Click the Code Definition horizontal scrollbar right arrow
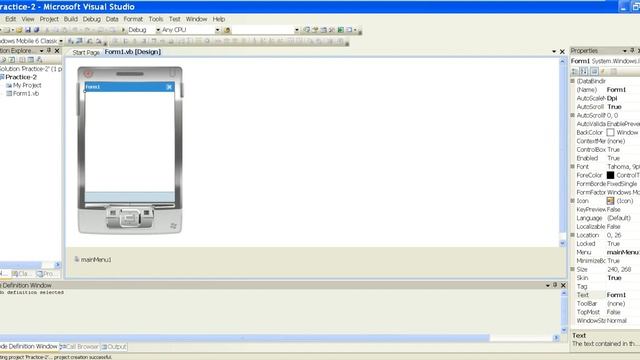Screen dimensions: 640x360 point(556,338)
